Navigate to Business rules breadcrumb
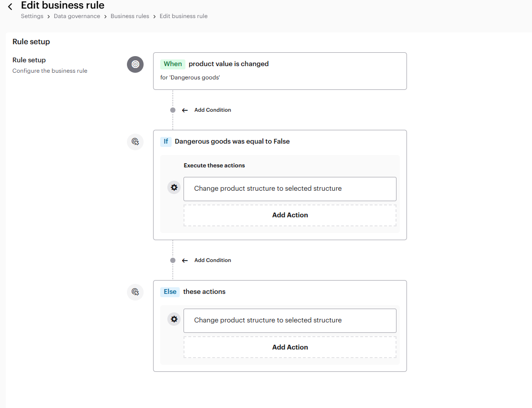The width and height of the screenshot is (532, 408). pos(130,16)
